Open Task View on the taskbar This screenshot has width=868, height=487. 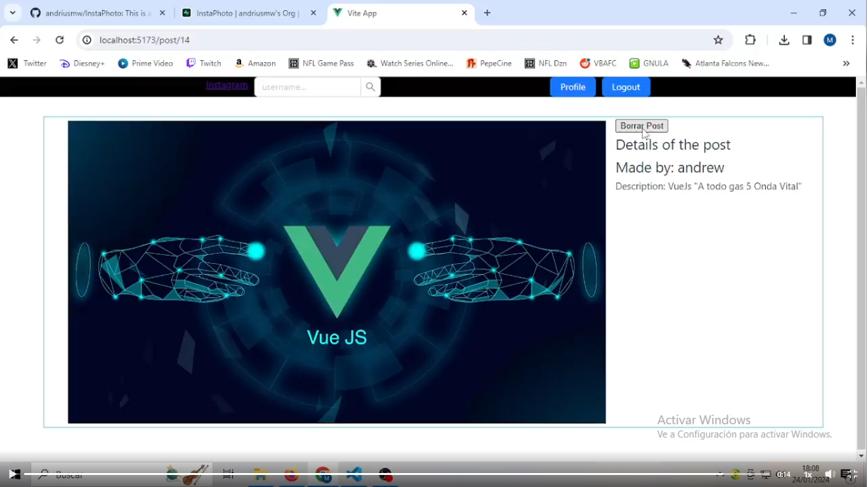[x=228, y=474]
